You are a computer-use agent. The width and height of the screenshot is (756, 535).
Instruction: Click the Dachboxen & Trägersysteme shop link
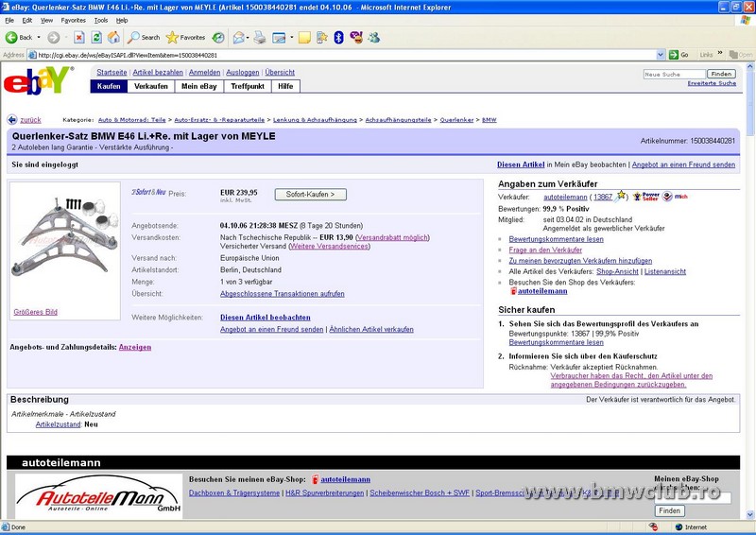coord(234,493)
